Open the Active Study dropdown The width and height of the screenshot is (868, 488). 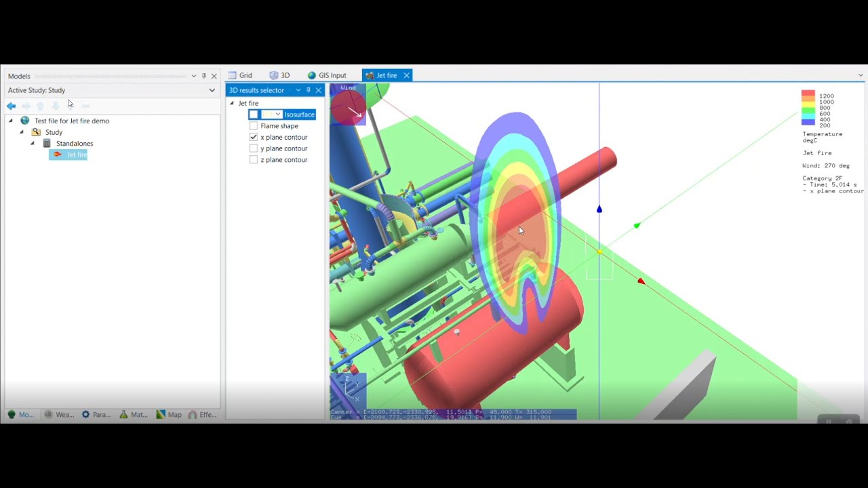(x=212, y=90)
